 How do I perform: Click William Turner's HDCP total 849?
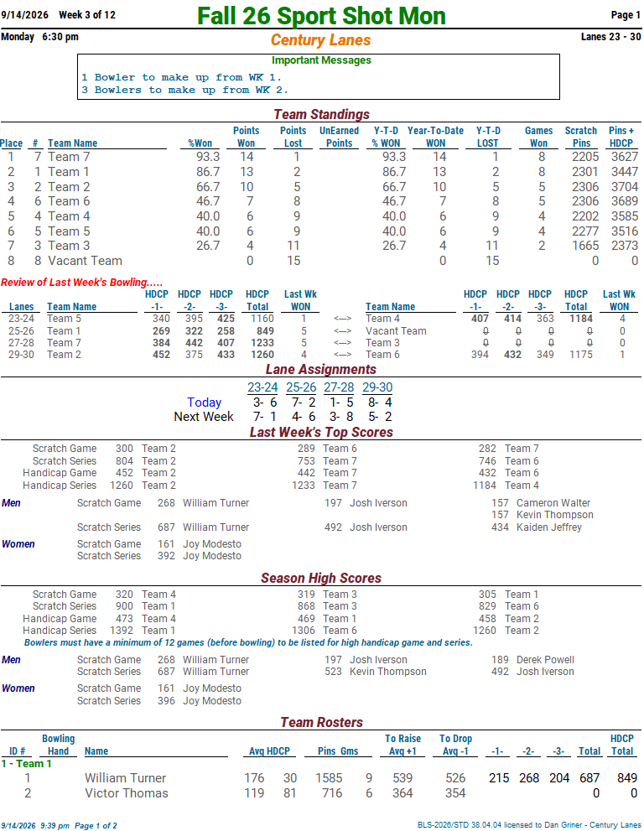coord(627,778)
